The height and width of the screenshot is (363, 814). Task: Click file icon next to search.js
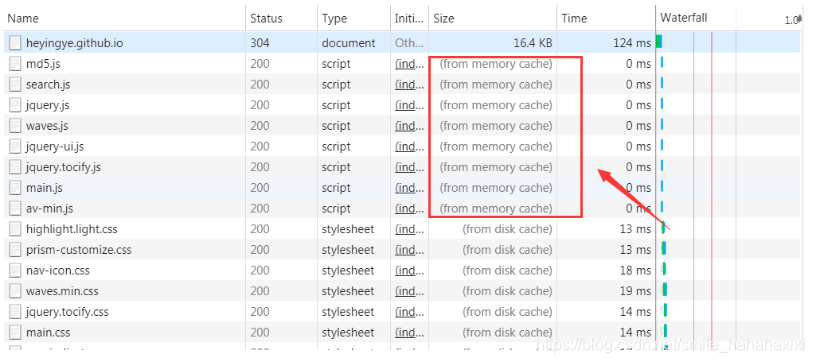tap(16, 85)
